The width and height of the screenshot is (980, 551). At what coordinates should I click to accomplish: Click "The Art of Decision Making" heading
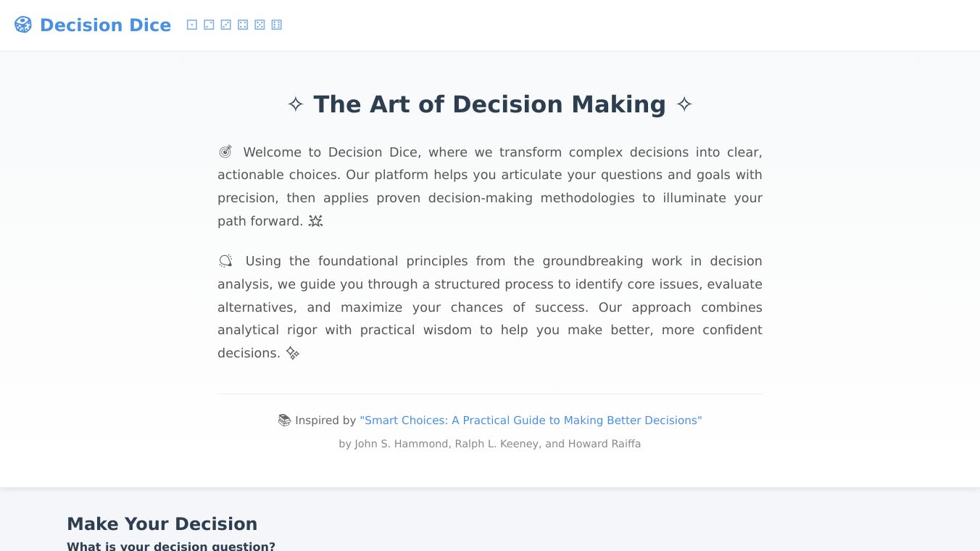[489, 104]
